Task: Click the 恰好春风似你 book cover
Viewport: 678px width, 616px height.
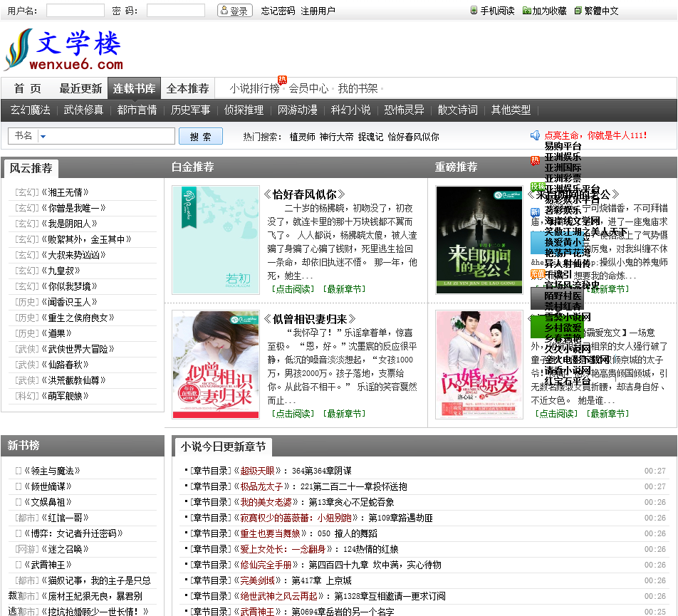Action: (216, 240)
